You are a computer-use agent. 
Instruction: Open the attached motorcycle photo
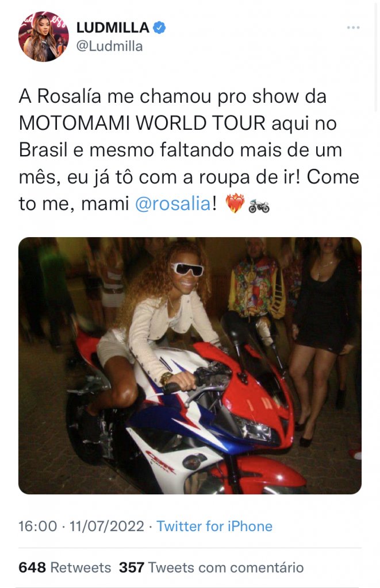190,366
